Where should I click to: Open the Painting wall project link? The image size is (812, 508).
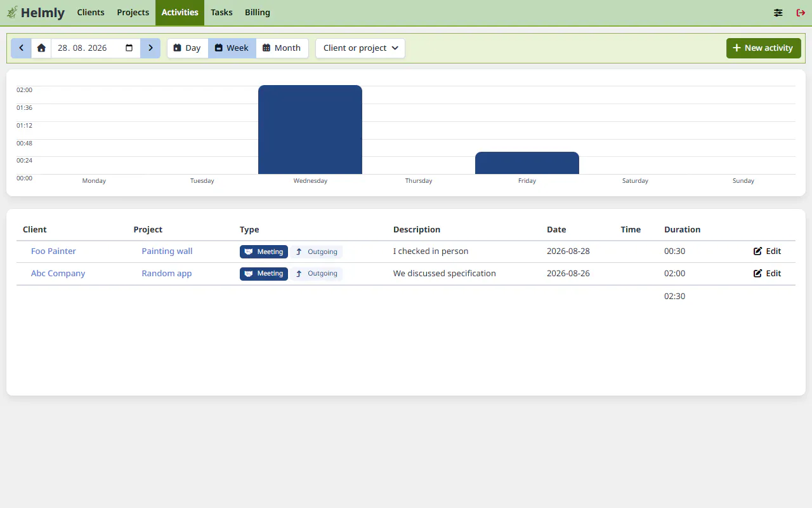pyautogui.click(x=167, y=251)
